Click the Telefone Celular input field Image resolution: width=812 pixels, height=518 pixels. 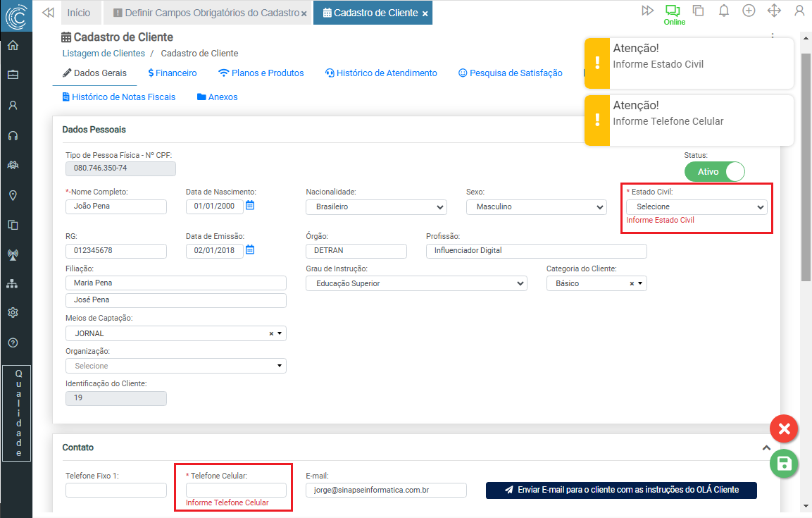(236, 490)
